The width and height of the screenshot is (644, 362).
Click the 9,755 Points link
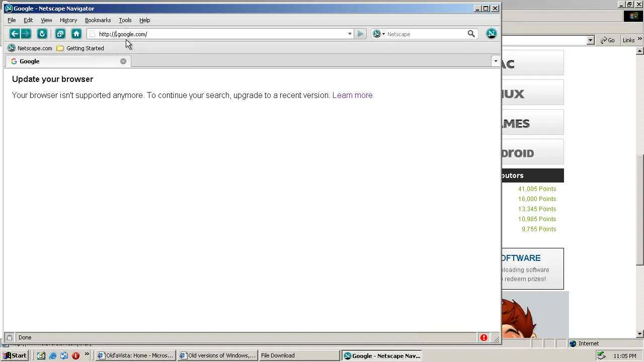click(x=539, y=229)
